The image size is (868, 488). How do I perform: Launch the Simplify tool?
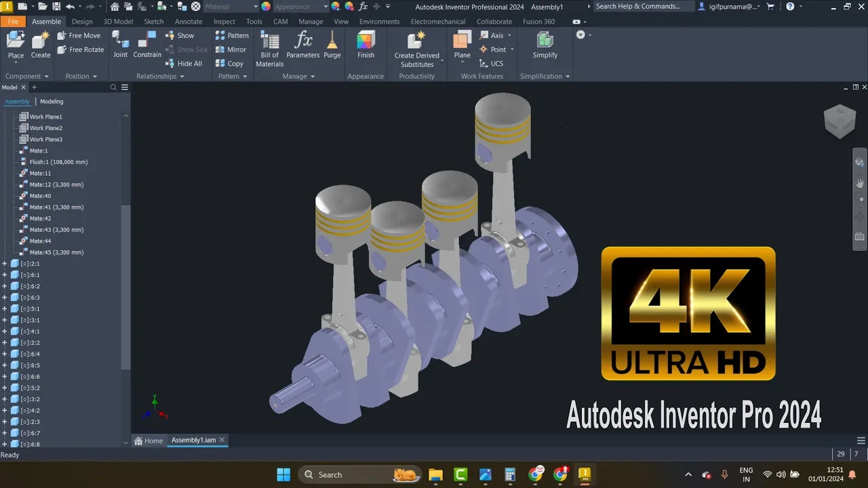(x=545, y=45)
